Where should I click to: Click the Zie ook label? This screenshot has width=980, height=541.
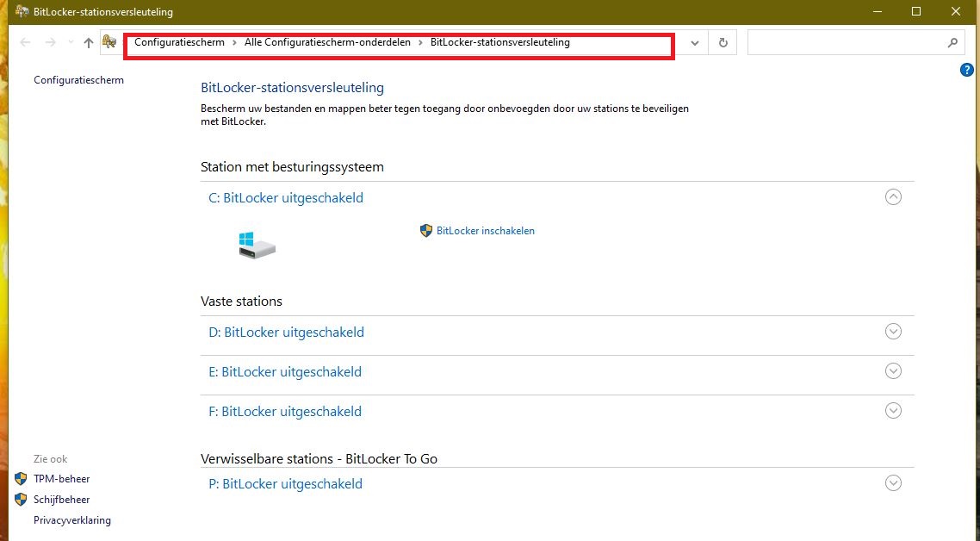coord(51,459)
